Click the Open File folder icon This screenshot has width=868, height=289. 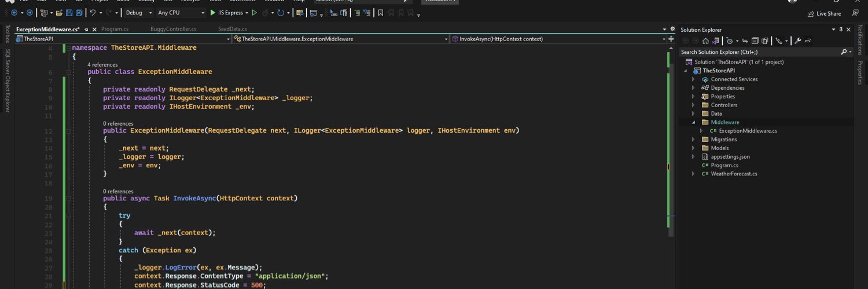point(60,13)
